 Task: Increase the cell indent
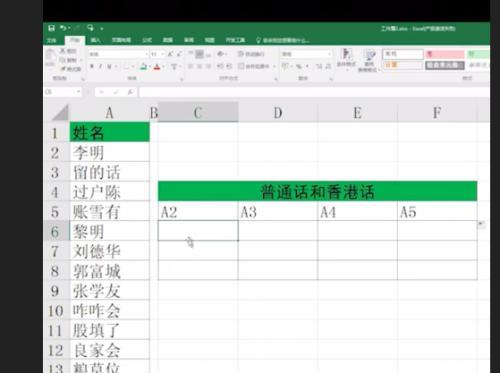[x=229, y=66]
